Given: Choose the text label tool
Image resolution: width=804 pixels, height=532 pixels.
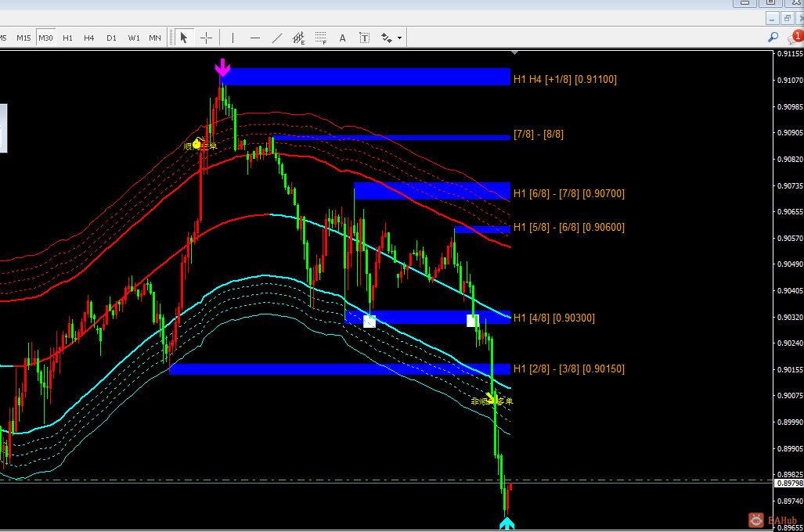Looking at the screenshot, I should click(364, 38).
